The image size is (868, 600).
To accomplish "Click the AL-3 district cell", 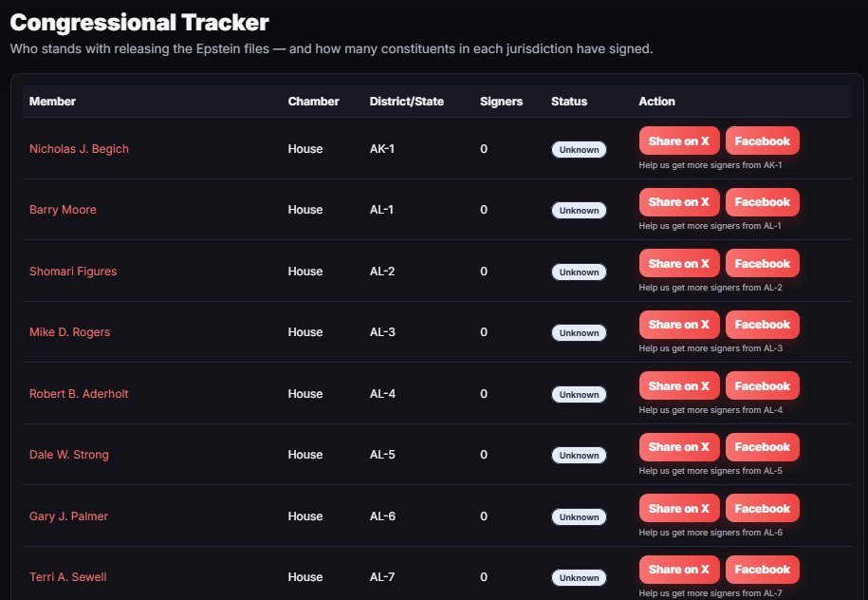I will click(x=382, y=332).
